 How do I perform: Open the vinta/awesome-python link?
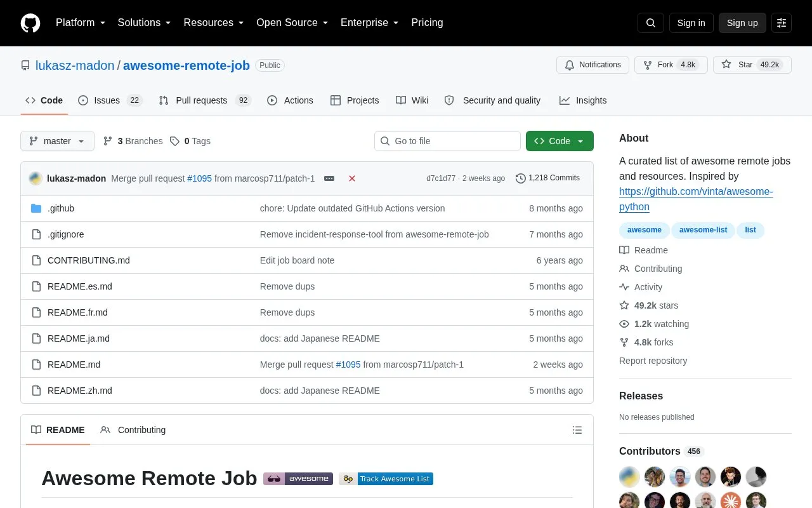(696, 199)
